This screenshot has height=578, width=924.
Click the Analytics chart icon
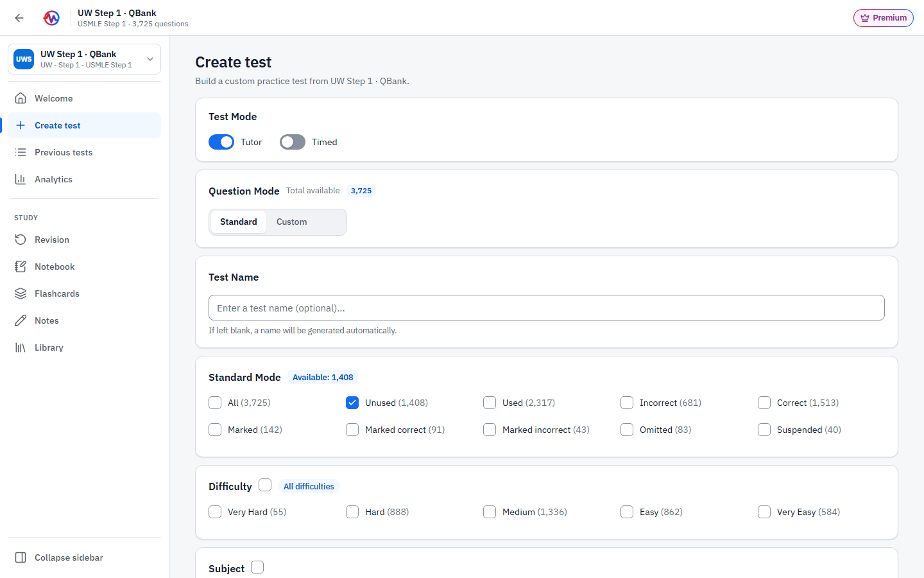coord(21,179)
